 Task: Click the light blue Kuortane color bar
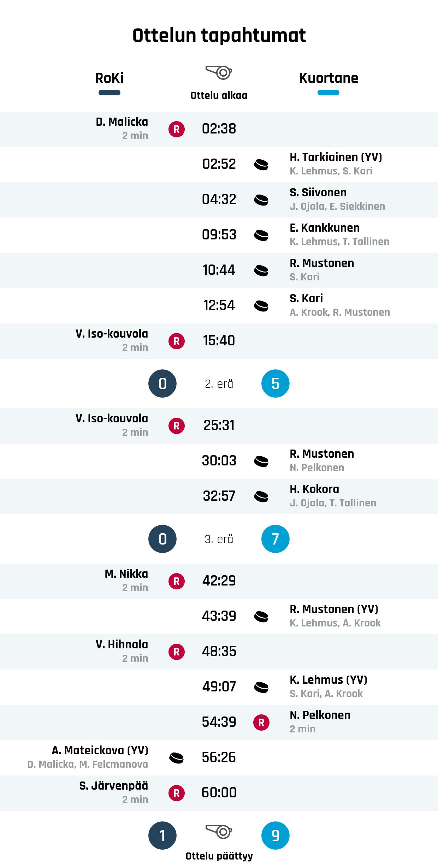[328, 93]
